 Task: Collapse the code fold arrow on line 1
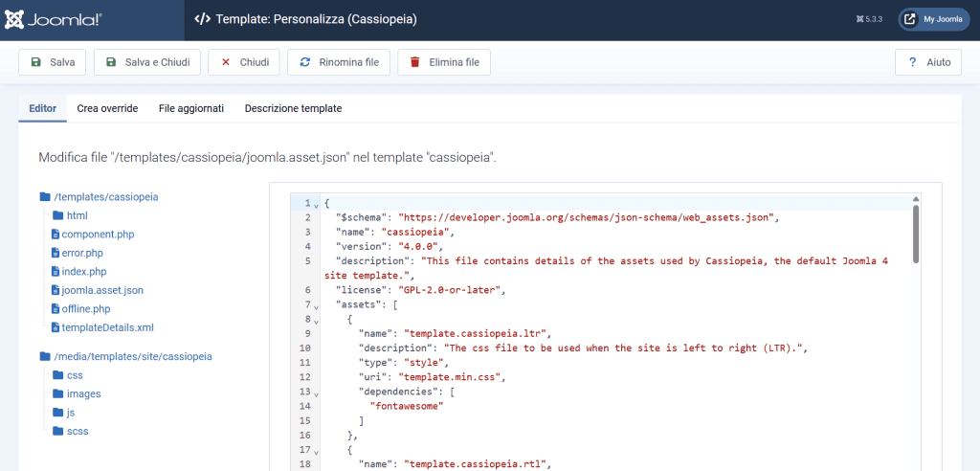(316, 205)
